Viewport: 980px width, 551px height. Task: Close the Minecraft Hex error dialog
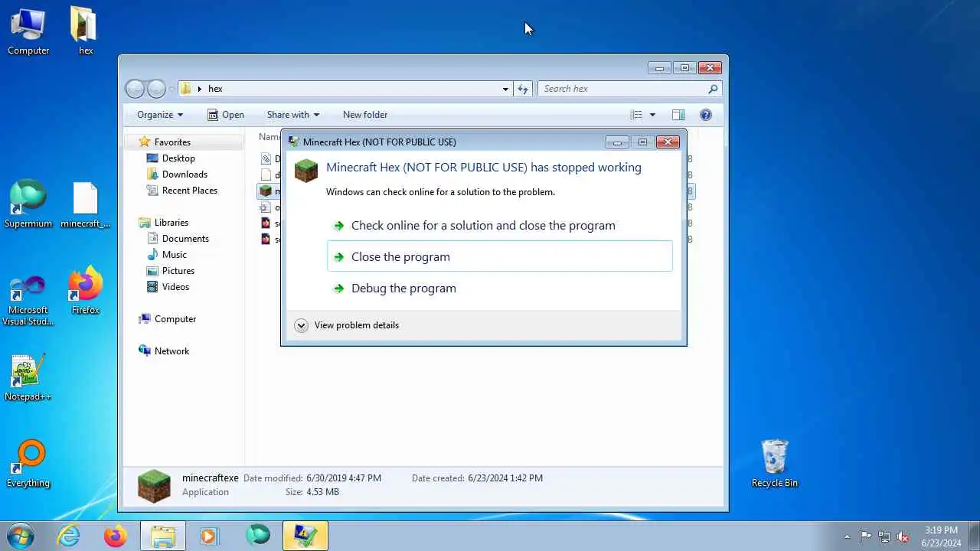coord(668,142)
